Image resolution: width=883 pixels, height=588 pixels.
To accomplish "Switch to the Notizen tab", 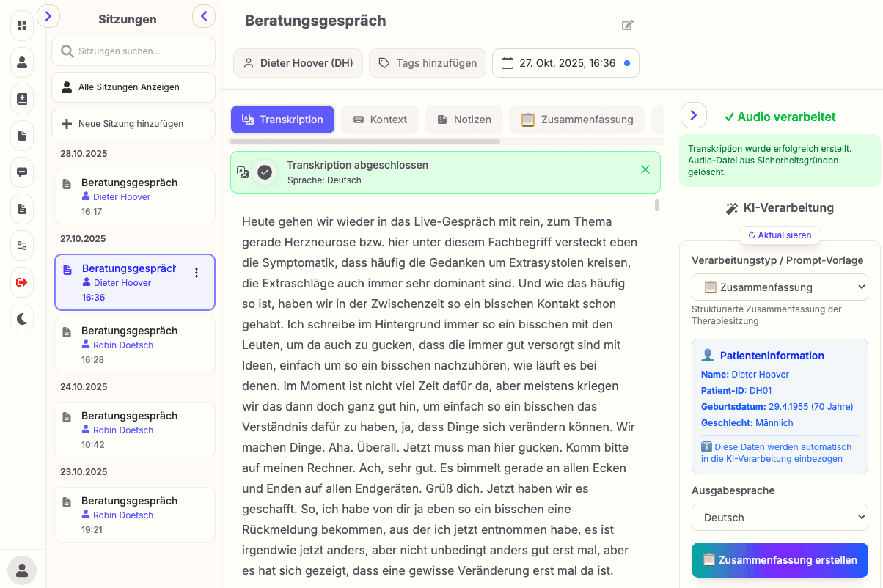I will [464, 120].
